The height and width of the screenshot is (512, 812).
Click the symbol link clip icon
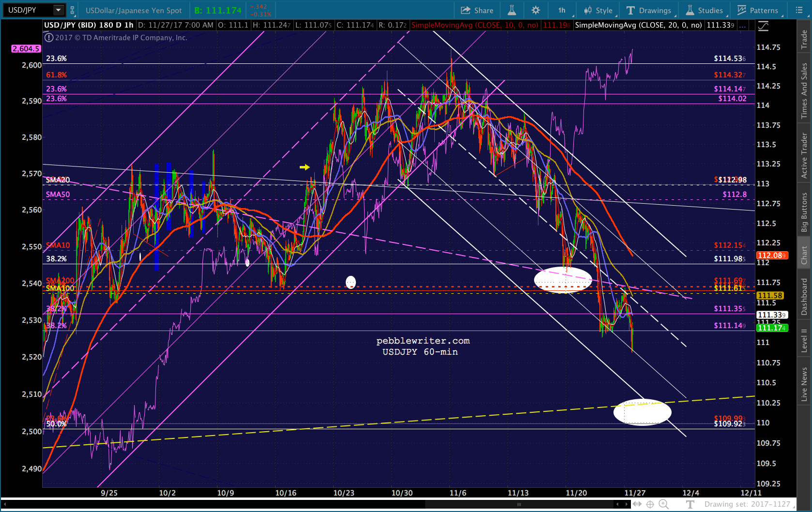point(72,10)
